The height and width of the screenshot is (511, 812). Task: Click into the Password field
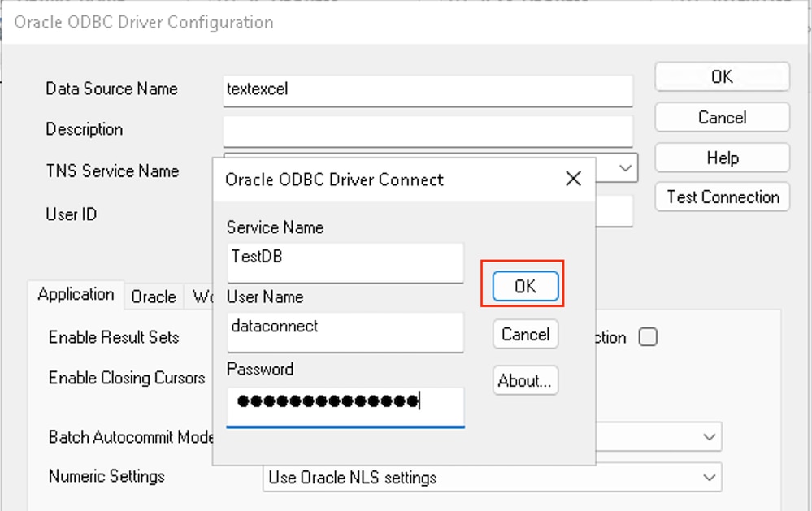pos(345,407)
